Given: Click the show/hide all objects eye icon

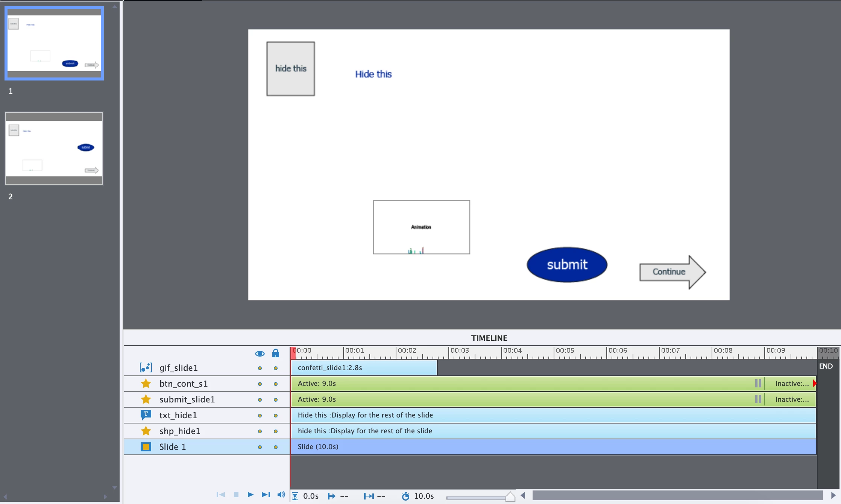Looking at the screenshot, I should pos(260,354).
